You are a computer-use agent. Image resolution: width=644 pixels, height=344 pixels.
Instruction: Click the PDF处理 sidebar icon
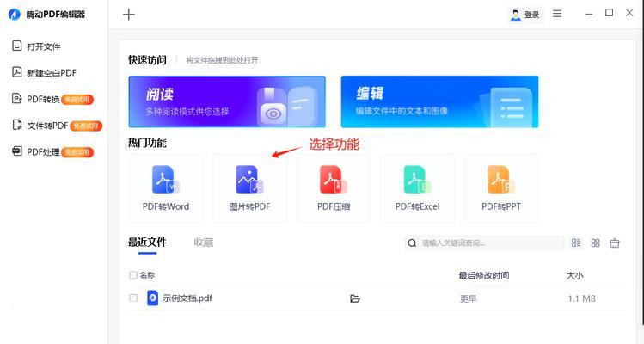tap(17, 150)
